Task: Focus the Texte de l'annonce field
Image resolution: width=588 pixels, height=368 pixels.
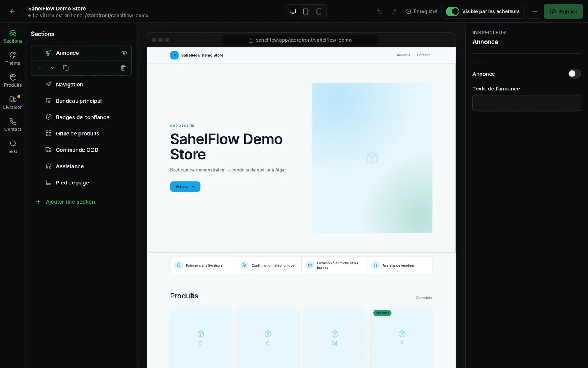Action: pyautogui.click(x=527, y=103)
